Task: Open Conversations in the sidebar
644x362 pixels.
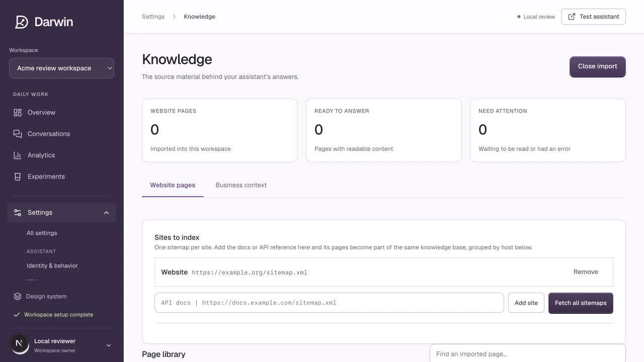Action: pyautogui.click(x=61, y=134)
